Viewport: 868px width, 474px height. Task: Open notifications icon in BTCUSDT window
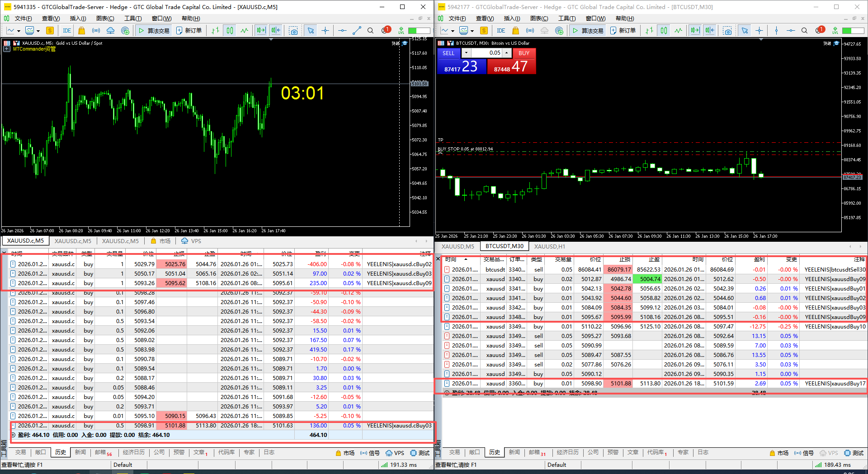pyautogui.click(x=820, y=30)
